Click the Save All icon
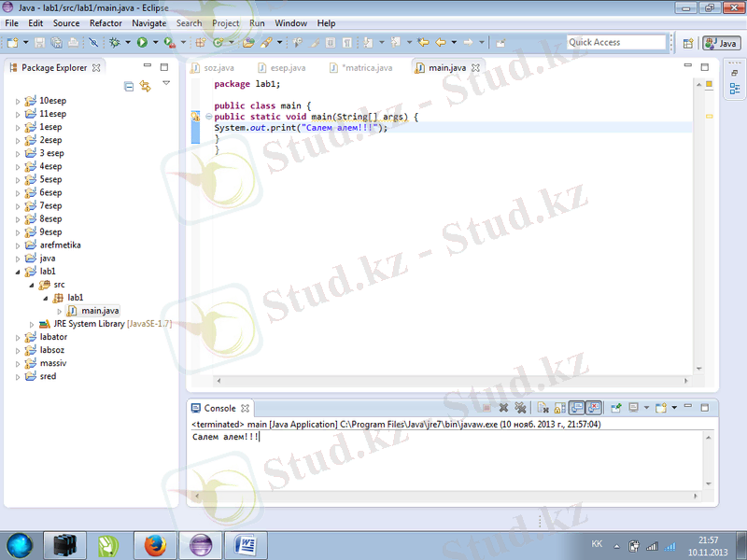Image resolution: width=747 pixels, height=560 pixels. click(56, 42)
